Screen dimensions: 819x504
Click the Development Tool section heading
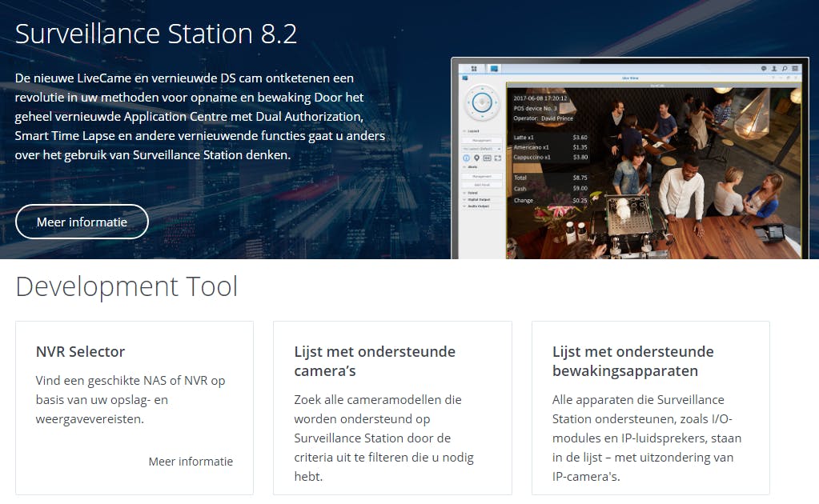click(126, 286)
